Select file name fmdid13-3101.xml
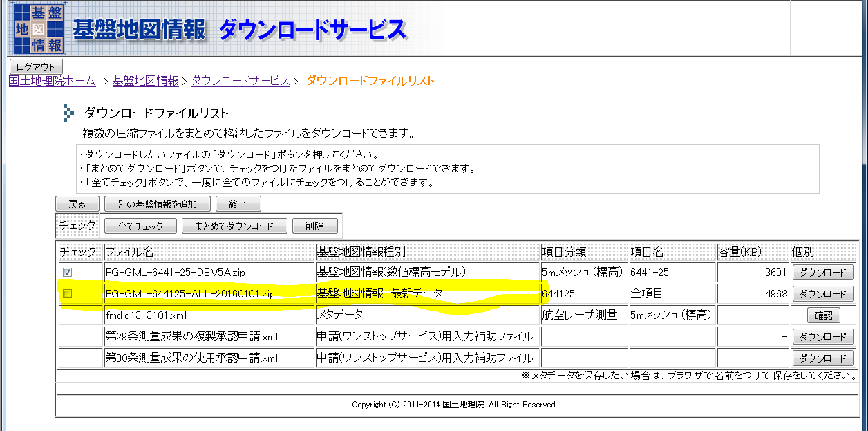 pos(146,315)
